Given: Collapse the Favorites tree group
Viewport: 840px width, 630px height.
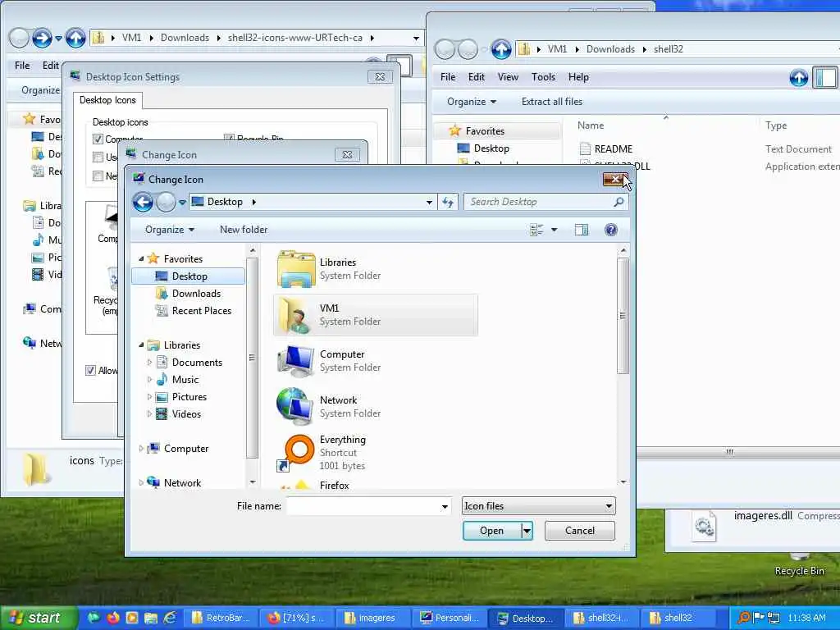Looking at the screenshot, I should click(141, 258).
